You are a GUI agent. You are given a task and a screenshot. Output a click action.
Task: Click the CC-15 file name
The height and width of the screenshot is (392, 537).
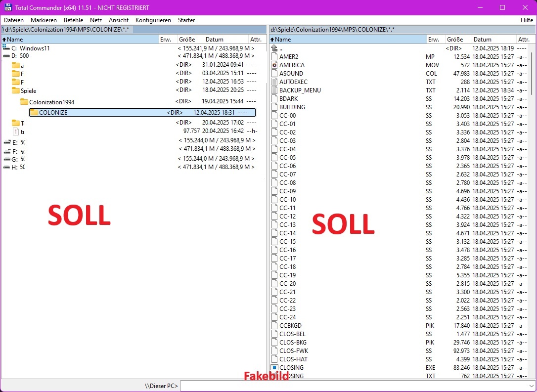click(x=287, y=242)
